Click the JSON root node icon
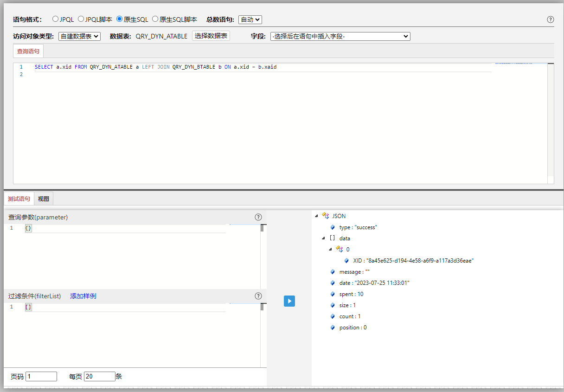 [325, 216]
